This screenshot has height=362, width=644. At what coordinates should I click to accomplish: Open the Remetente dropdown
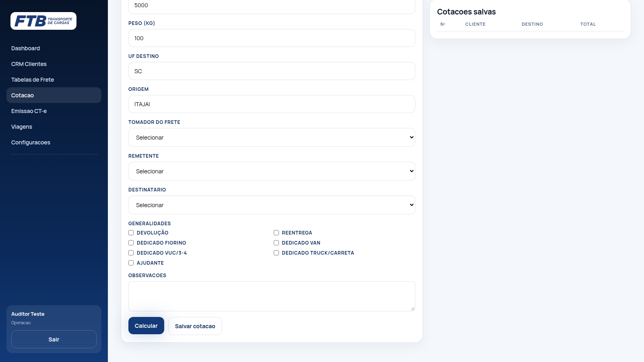pos(272,171)
